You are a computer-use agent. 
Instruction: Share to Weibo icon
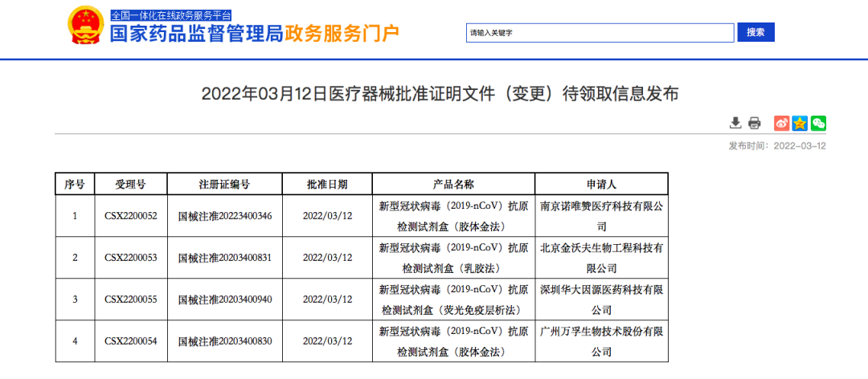(x=781, y=123)
